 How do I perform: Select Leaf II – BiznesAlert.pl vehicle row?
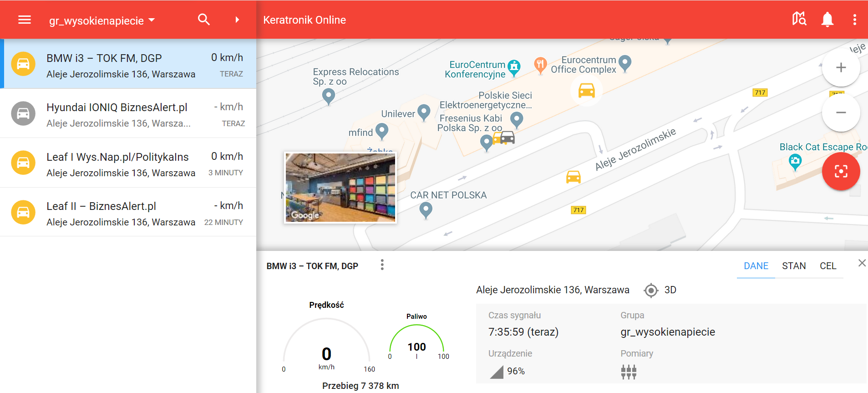pos(128,212)
